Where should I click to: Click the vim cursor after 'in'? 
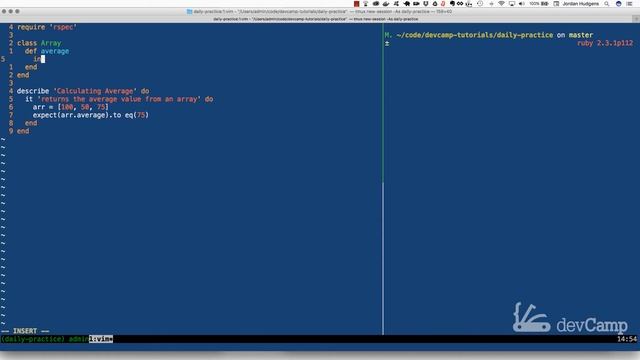click(x=43, y=59)
